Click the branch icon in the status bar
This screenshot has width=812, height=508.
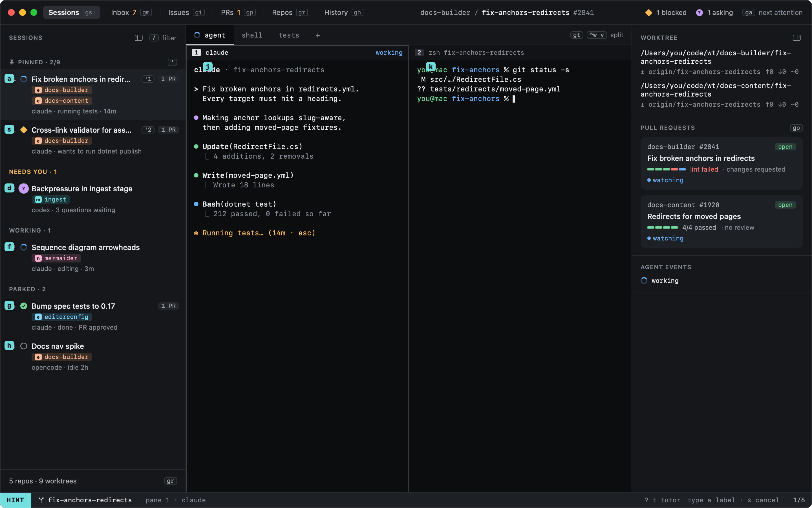41,500
